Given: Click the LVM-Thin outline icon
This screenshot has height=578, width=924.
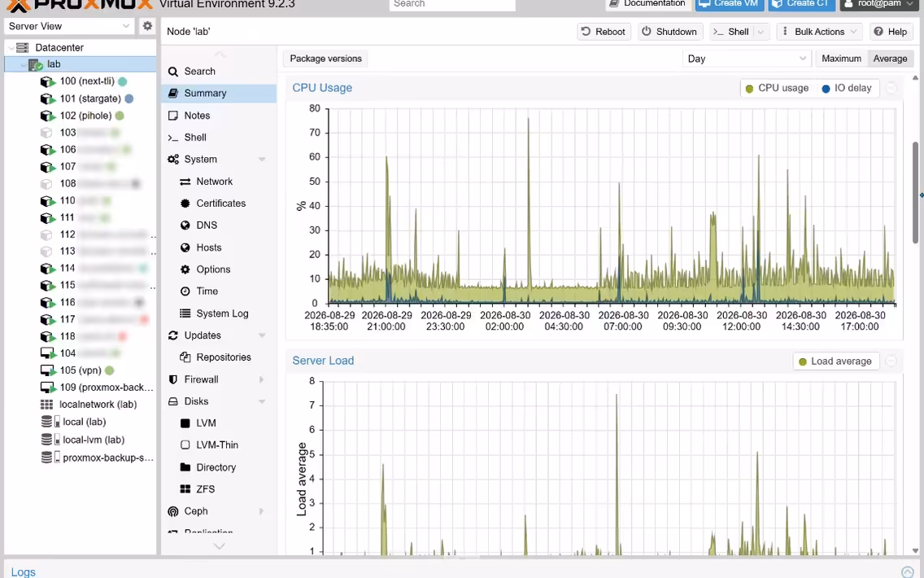Looking at the screenshot, I should 185,445.
